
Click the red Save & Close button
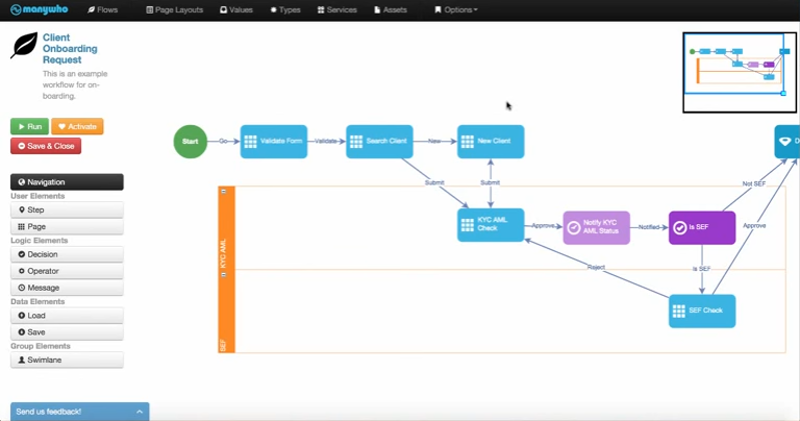[x=46, y=146]
